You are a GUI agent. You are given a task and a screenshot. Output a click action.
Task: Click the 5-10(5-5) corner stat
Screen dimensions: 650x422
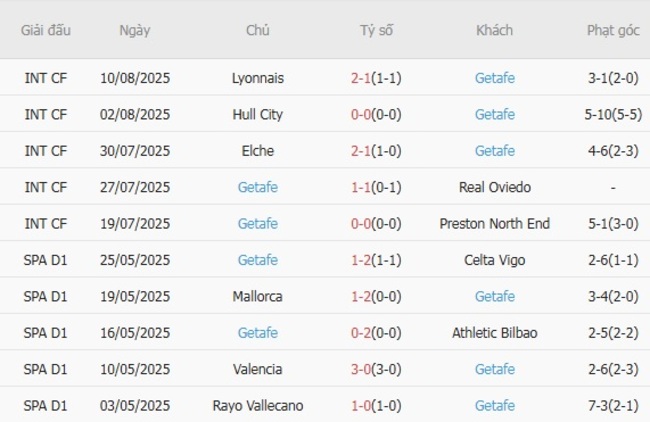click(612, 114)
